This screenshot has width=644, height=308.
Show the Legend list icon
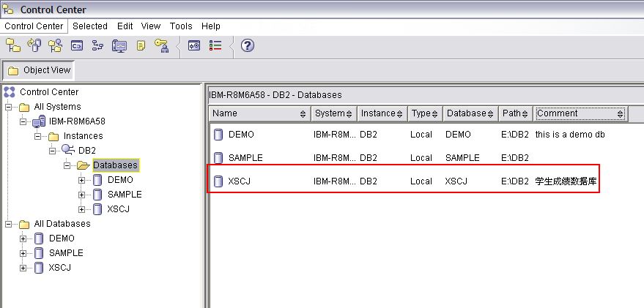click(215, 45)
